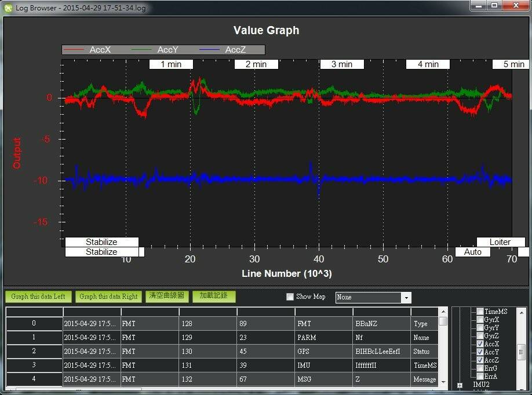The image size is (532, 395).
Task: Click the 2 min time marker
Action: tap(256, 64)
